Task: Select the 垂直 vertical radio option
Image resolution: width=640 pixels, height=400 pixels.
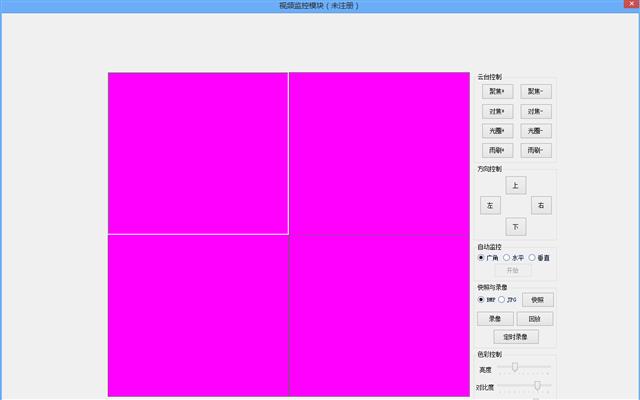Action: (x=532, y=258)
